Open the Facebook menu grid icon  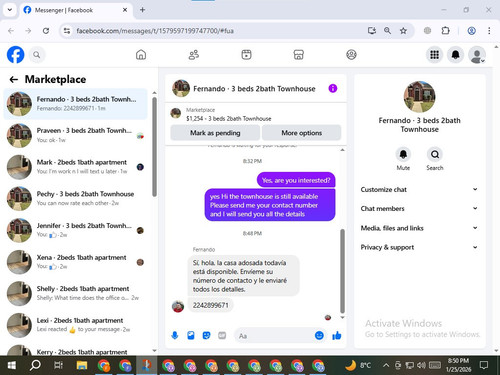(434, 55)
